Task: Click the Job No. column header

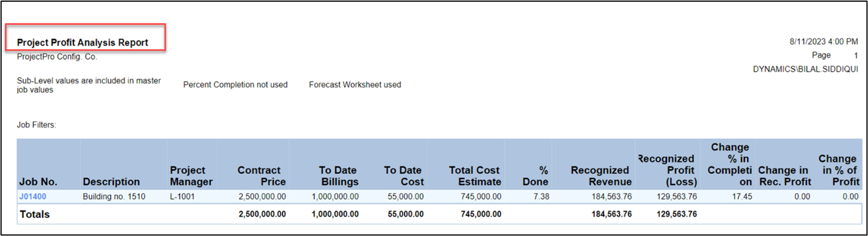Action: (x=38, y=182)
